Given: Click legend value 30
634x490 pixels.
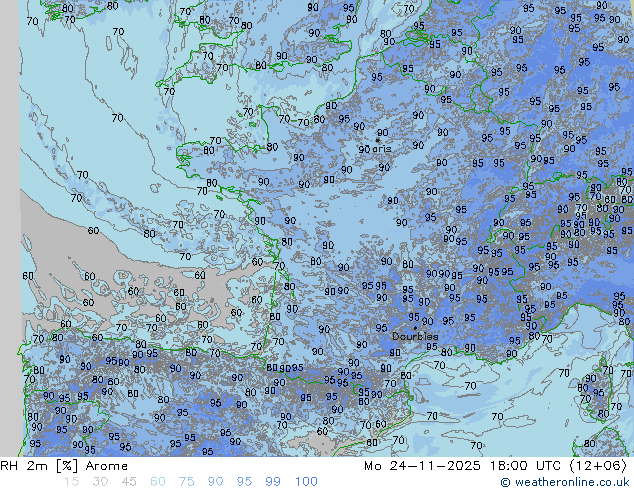Looking at the screenshot, I should pyautogui.click(x=100, y=482).
